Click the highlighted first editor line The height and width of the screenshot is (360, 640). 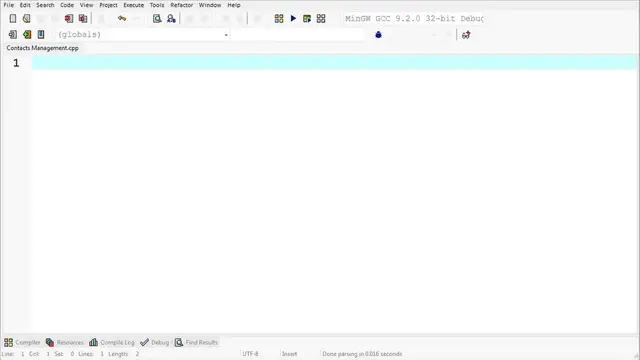pos(334,63)
